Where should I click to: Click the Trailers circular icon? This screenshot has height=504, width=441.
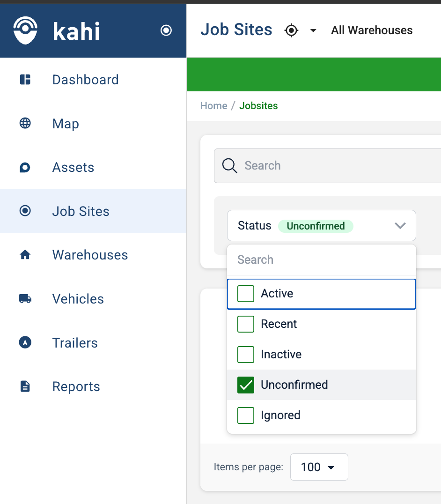click(25, 342)
